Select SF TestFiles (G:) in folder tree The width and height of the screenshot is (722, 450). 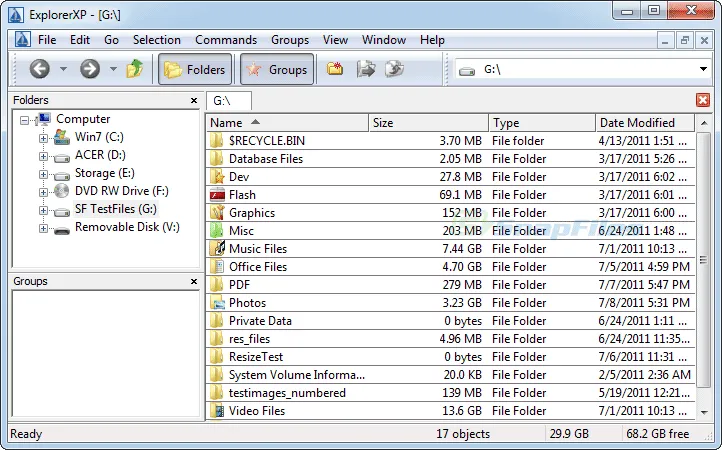point(116,209)
